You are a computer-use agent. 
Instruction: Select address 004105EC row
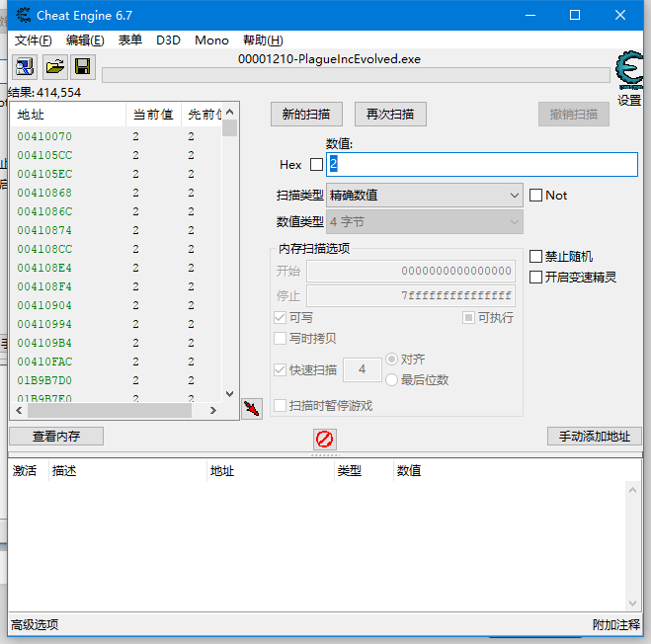click(x=117, y=174)
